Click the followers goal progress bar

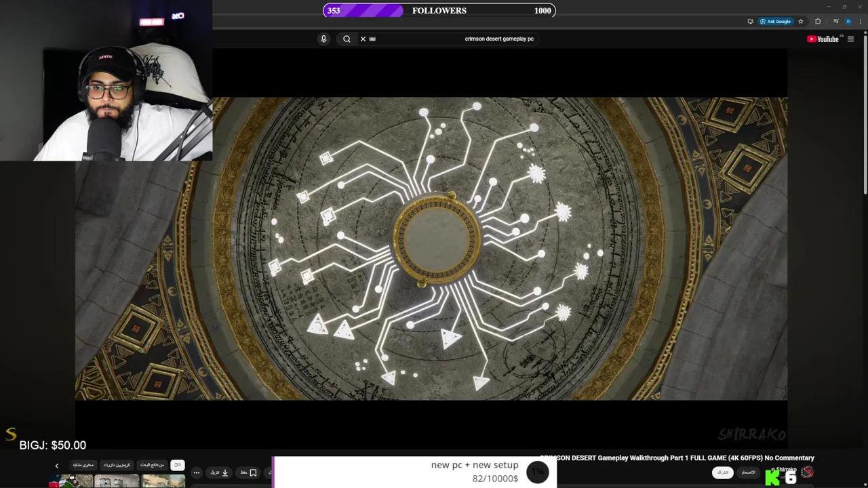point(439,10)
